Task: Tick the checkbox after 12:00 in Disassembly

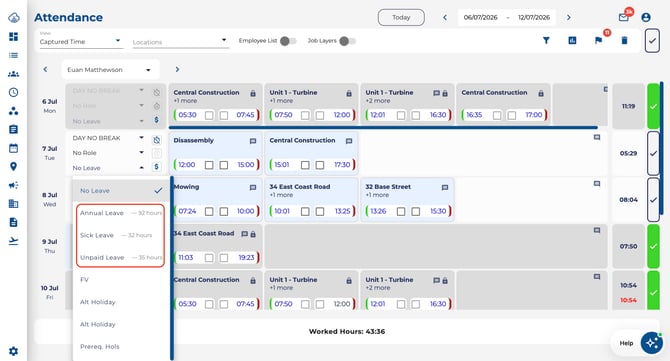Action: click(x=209, y=165)
